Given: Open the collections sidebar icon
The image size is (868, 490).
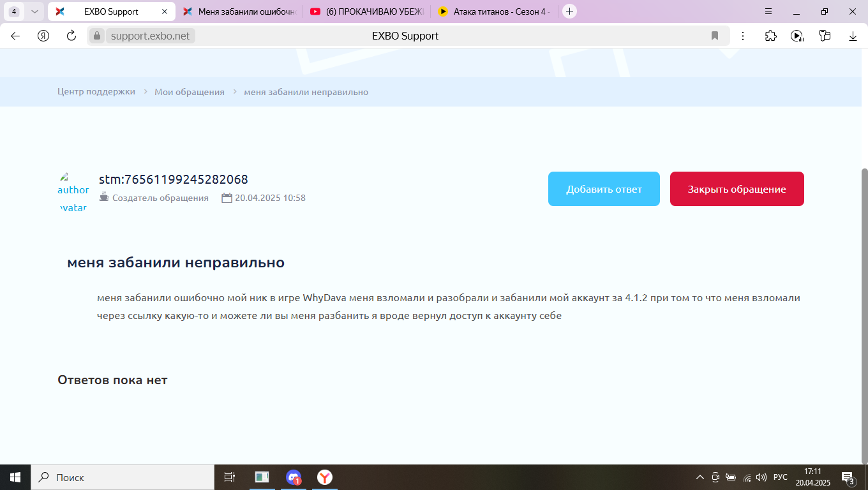Looking at the screenshot, I should [825, 36].
